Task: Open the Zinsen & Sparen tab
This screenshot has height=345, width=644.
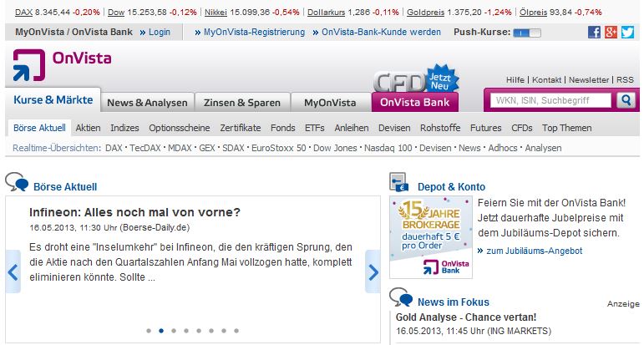Action: 242,103
